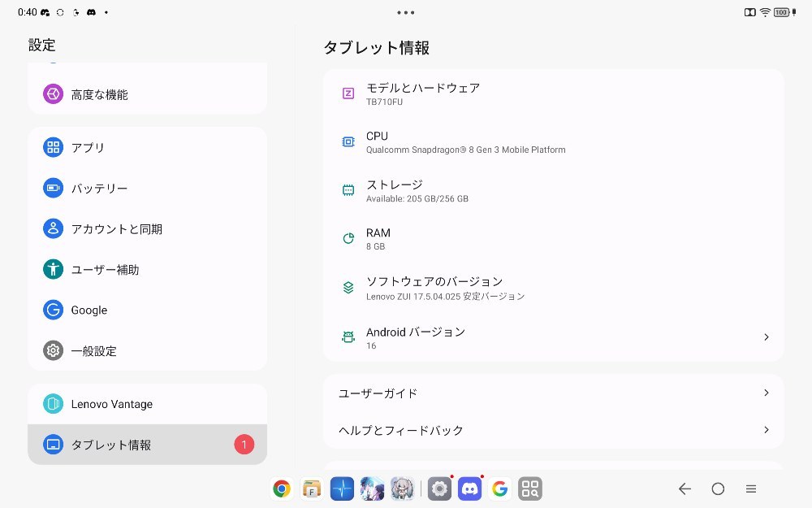
Task: Tap the 設定 header title
Action: point(41,45)
